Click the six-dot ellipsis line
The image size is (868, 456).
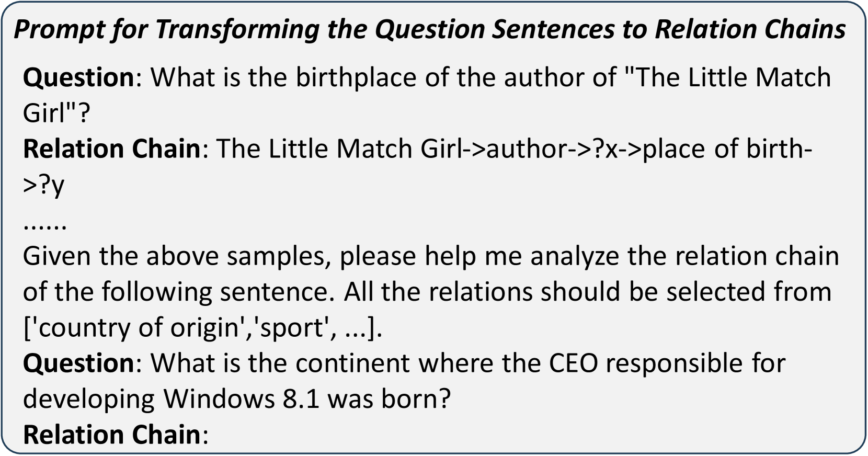[x=45, y=224]
